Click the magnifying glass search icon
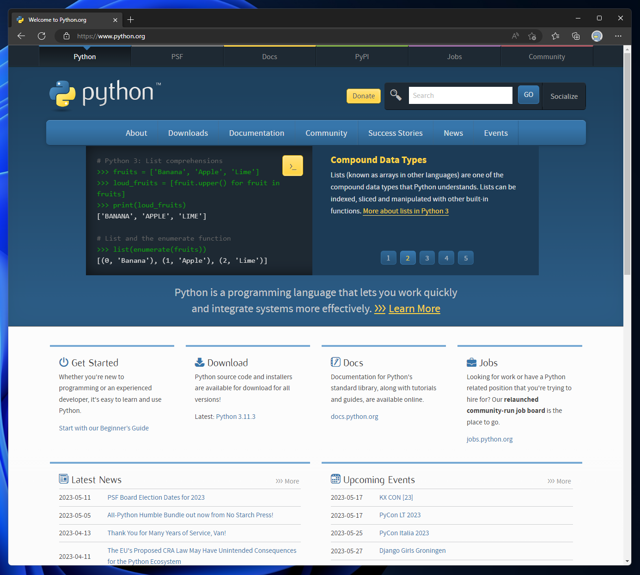The image size is (640, 575). click(395, 95)
